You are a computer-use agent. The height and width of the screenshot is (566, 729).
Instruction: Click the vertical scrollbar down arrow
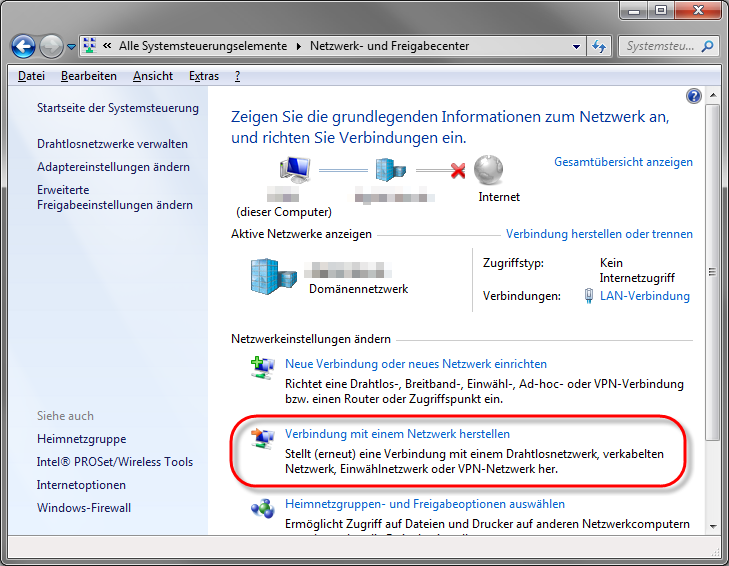pos(712,525)
